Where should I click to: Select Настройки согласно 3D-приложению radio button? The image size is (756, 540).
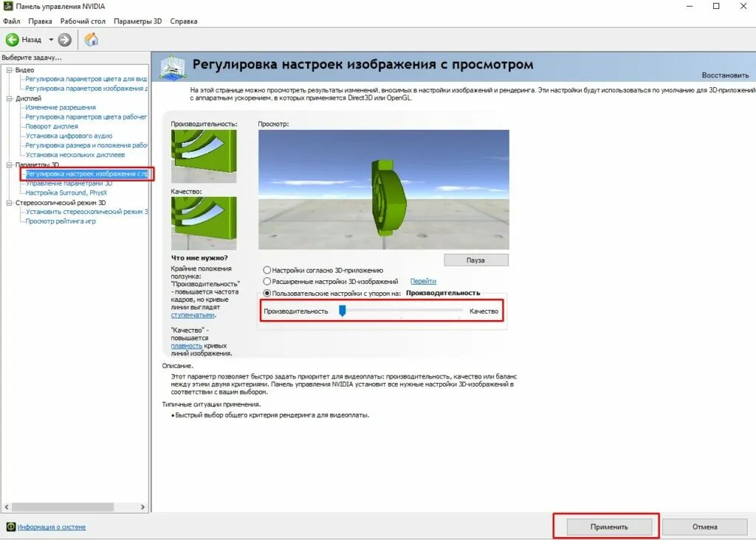pyautogui.click(x=267, y=270)
